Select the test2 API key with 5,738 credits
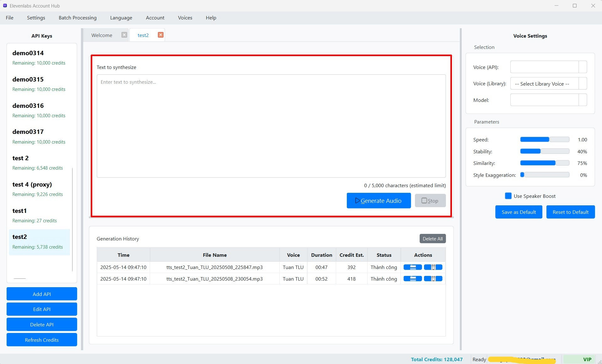The image size is (602, 364). pos(39,242)
